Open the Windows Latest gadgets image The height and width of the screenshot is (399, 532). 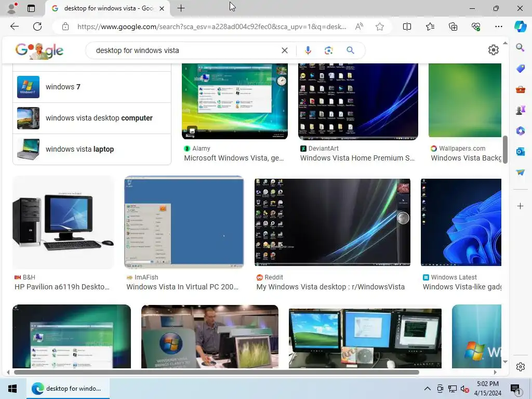pos(461,222)
